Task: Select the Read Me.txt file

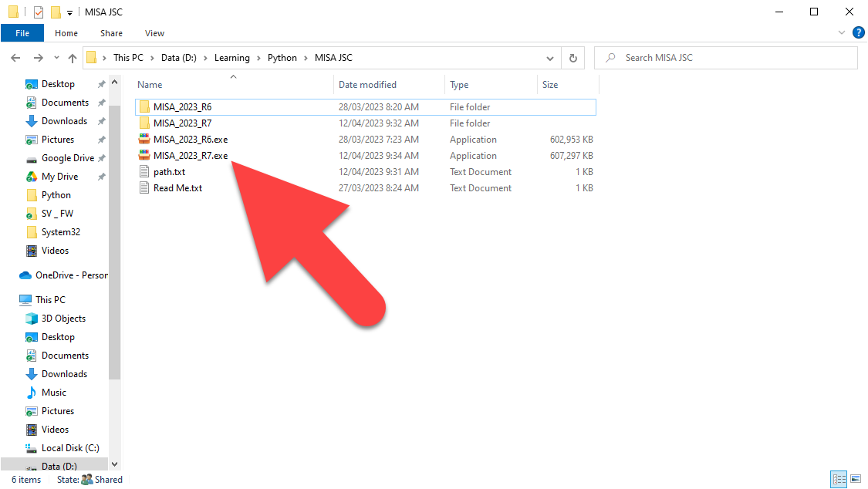Action: (177, 188)
